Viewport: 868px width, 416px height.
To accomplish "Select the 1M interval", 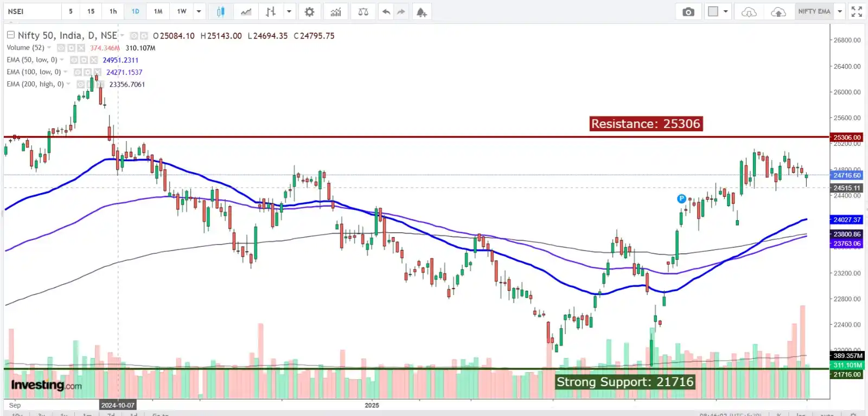I will pos(158,11).
